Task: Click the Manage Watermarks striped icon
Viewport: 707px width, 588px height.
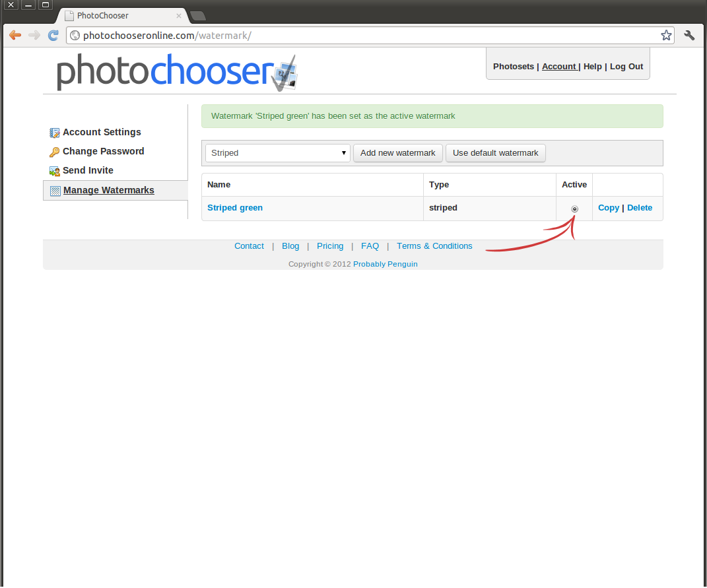Action: click(x=55, y=191)
